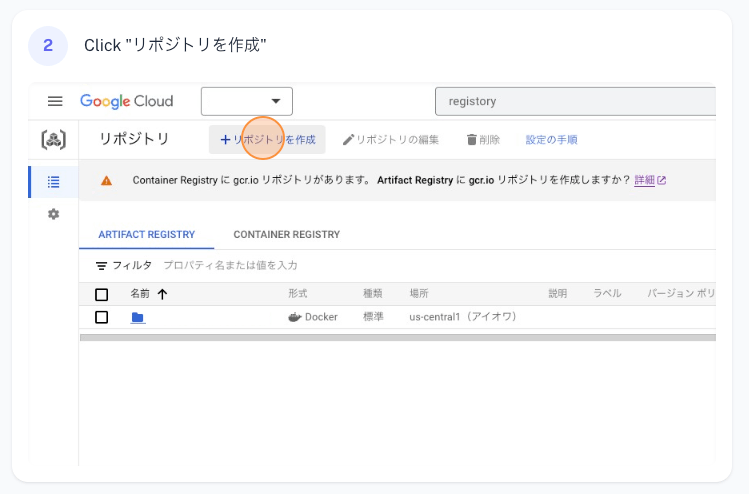Screen dimensions: 749x494
Task: Open the 設定の手順 link
Action: 551,140
